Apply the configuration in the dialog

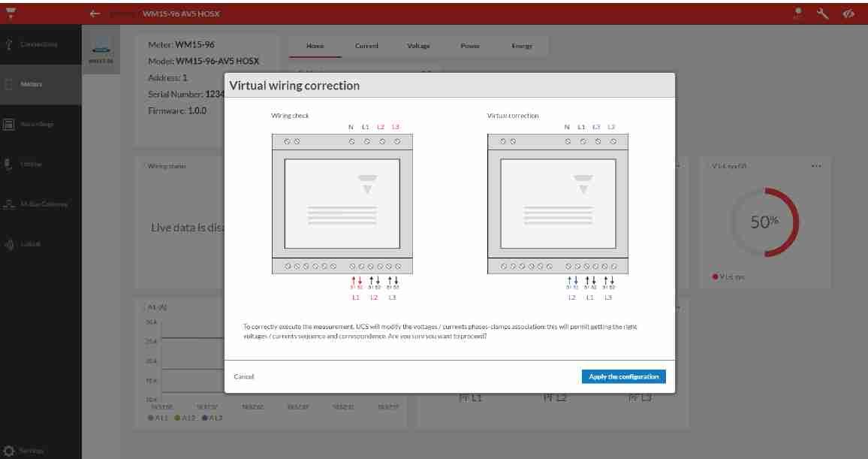click(623, 376)
